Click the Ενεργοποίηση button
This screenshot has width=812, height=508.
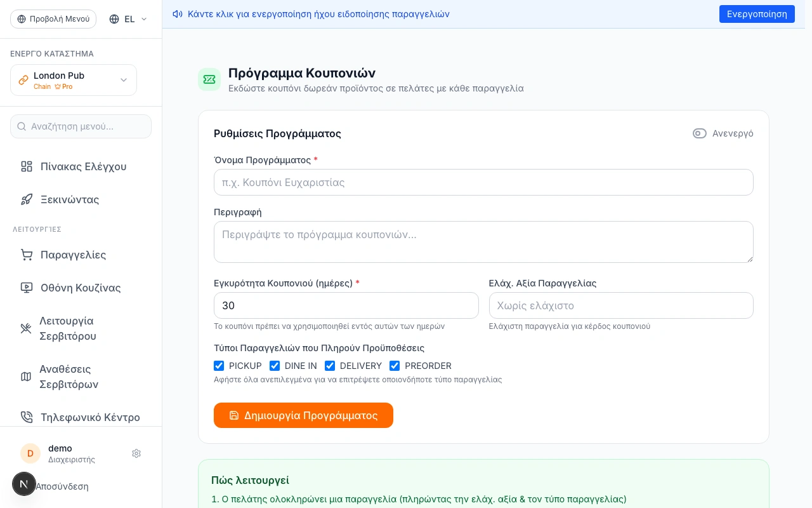click(x=757, y=14)
